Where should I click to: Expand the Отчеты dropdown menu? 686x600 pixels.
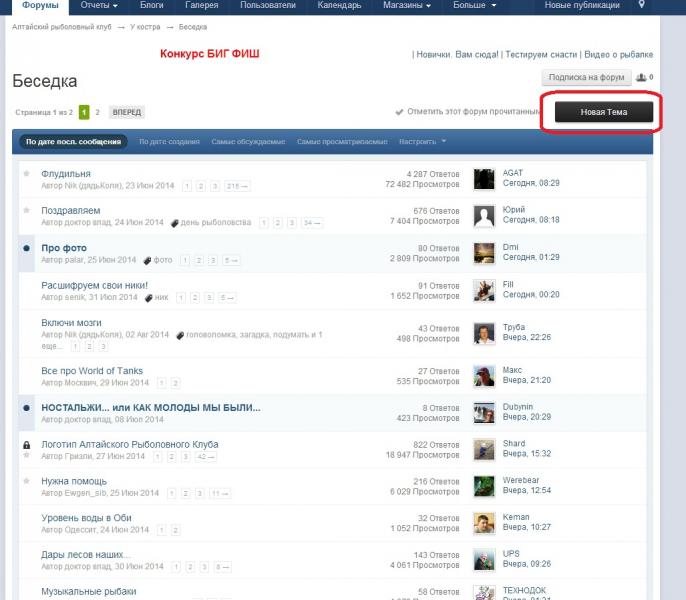coord(100,6)
